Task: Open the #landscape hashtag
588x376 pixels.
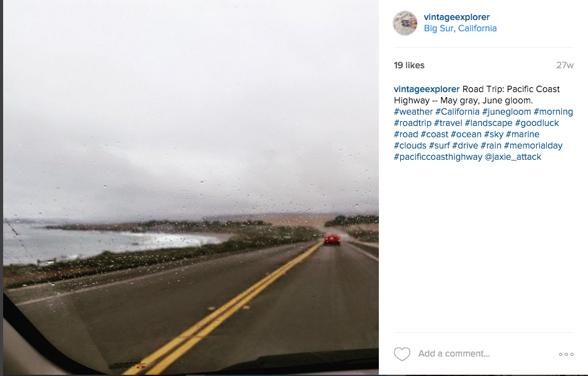Action: [x=488, y=123]
